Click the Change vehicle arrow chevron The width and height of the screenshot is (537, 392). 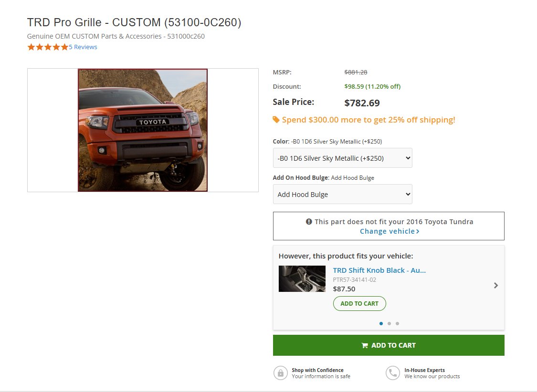[418, 232]
